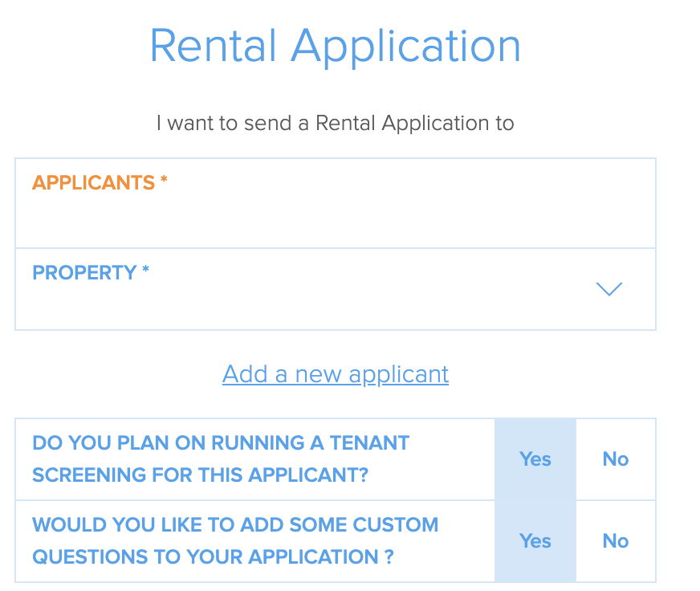This screenshot has width=700, height=591.
Task: Choose Yes for adding custom questions
Action: click(x=535, y=541)
